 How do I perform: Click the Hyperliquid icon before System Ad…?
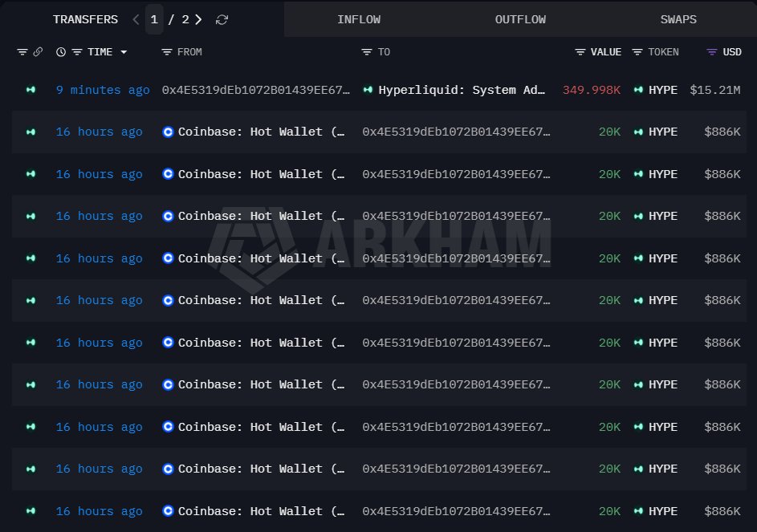368,90
